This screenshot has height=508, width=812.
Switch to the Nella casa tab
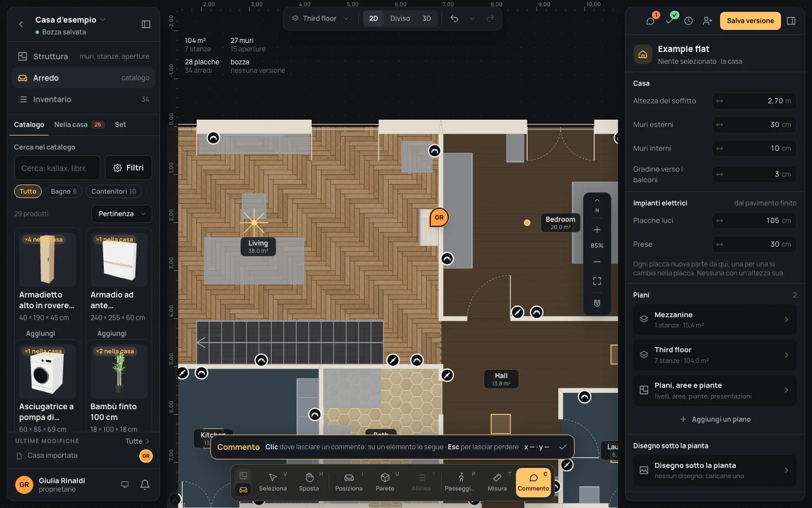(79, 125)
